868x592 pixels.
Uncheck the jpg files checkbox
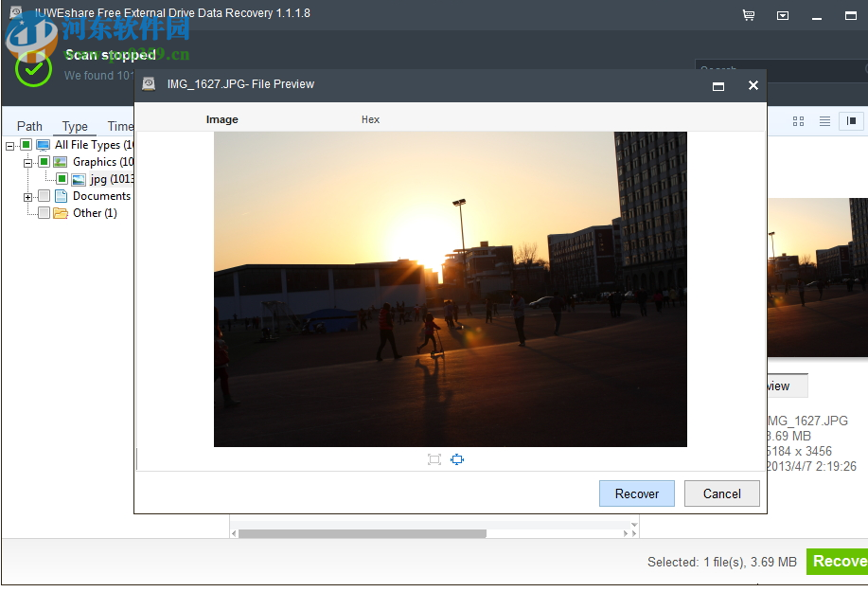point(62,178)
